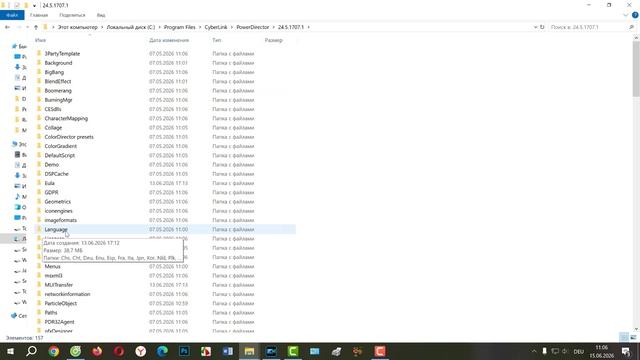Click the search magnifier icon

[x=632, y=27]
